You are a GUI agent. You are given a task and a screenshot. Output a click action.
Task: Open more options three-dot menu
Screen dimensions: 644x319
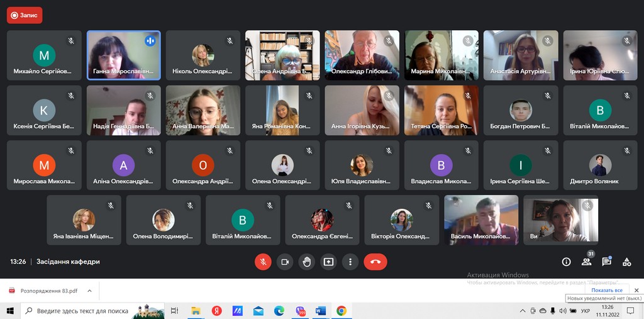click(x=350, y=262)
